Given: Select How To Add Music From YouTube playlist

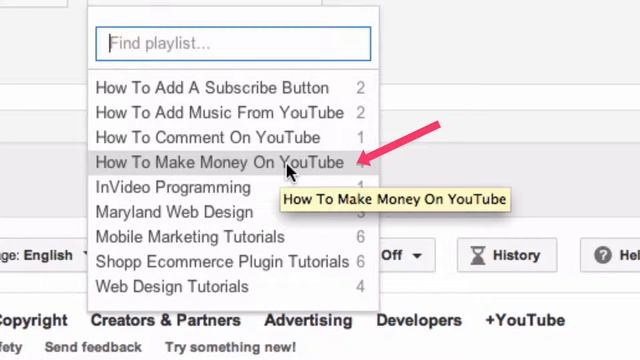Looking at the screenshot, I should [233, 113].
